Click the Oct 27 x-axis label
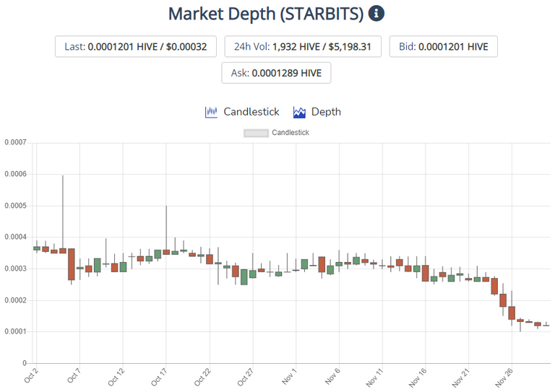Viewport: 555px width, 392px height. [245, 377]
